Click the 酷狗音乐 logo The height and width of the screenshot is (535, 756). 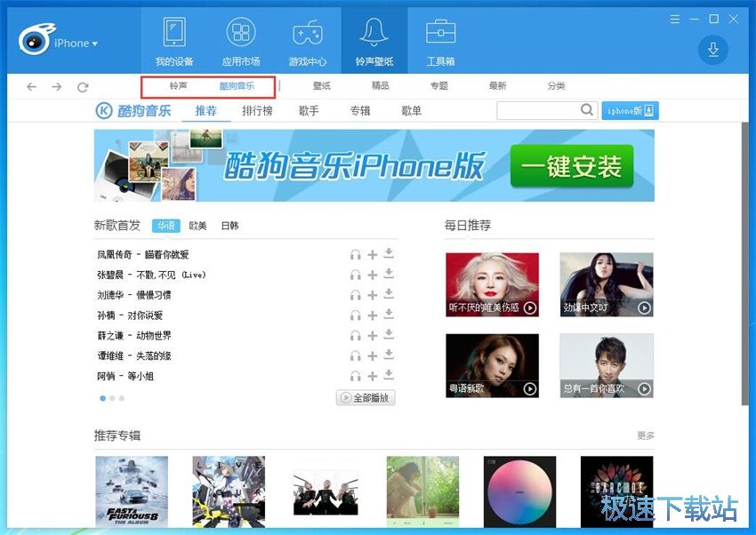(x=133, y=111)
